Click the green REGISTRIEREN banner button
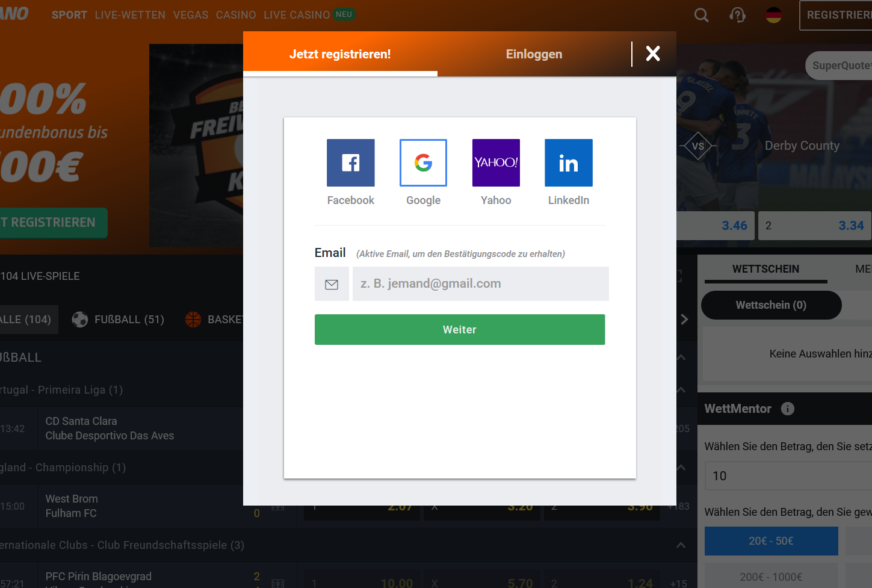872x588 pixels. click(x=54, y=223)
